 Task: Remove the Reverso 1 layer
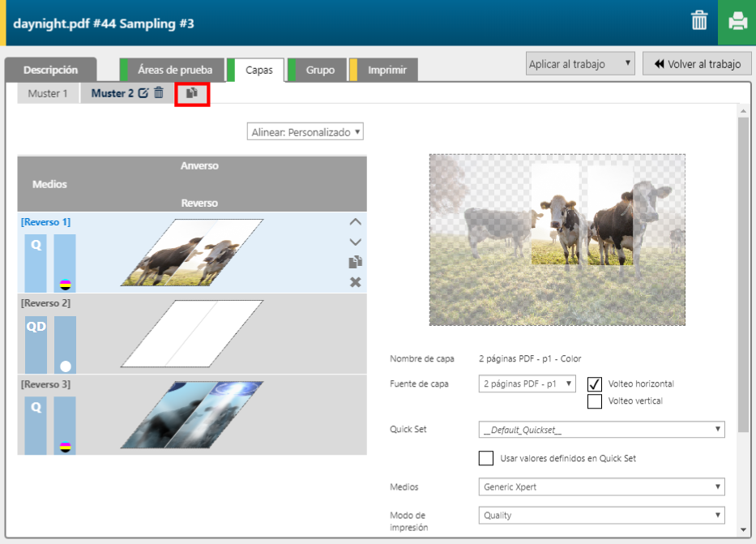pos(355,282)
